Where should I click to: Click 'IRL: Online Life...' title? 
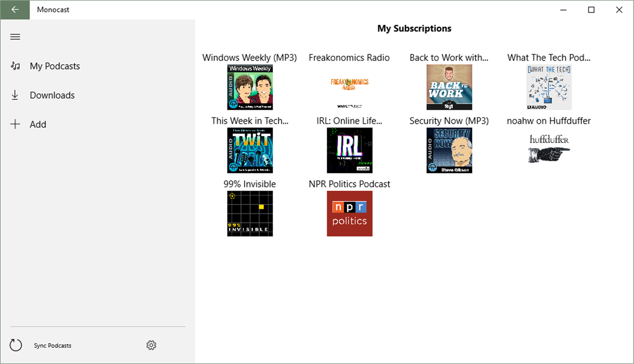click(349, 121)
